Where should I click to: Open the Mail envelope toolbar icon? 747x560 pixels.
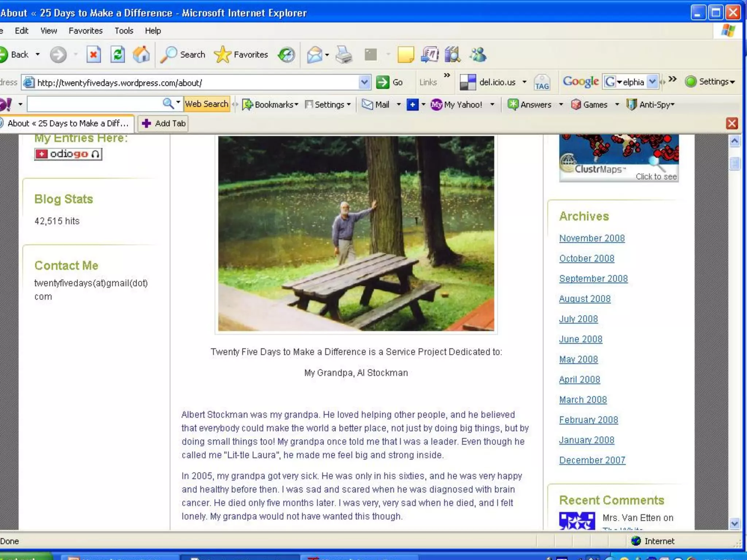[314, 55]
